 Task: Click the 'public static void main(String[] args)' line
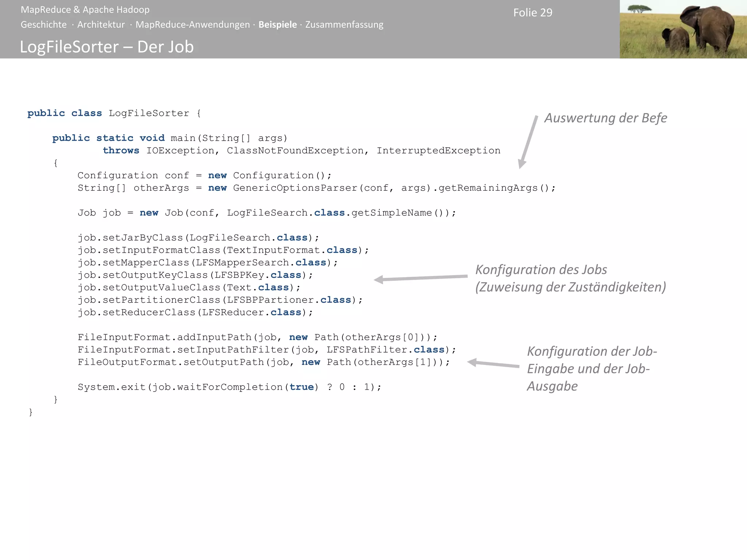pos(170,138)
